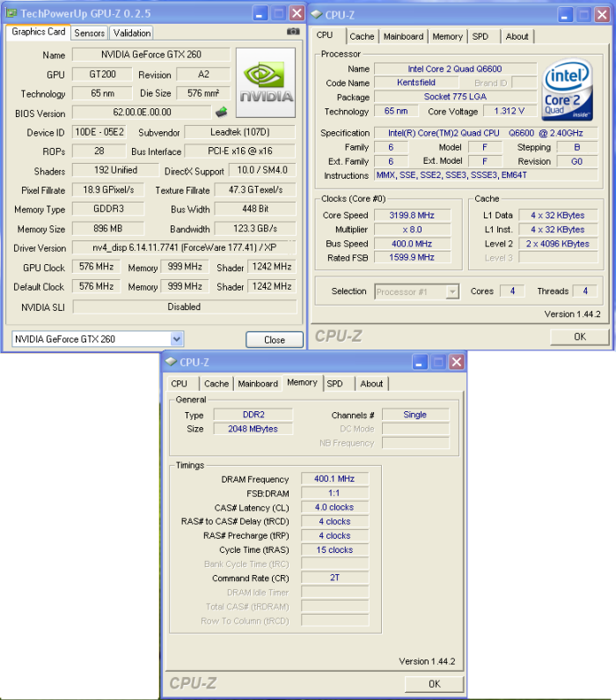Click the DRAM Frequency 400.1 MHz value
Image resolution: width=616 pixels, height=700 pixels.
pos(334,479)
